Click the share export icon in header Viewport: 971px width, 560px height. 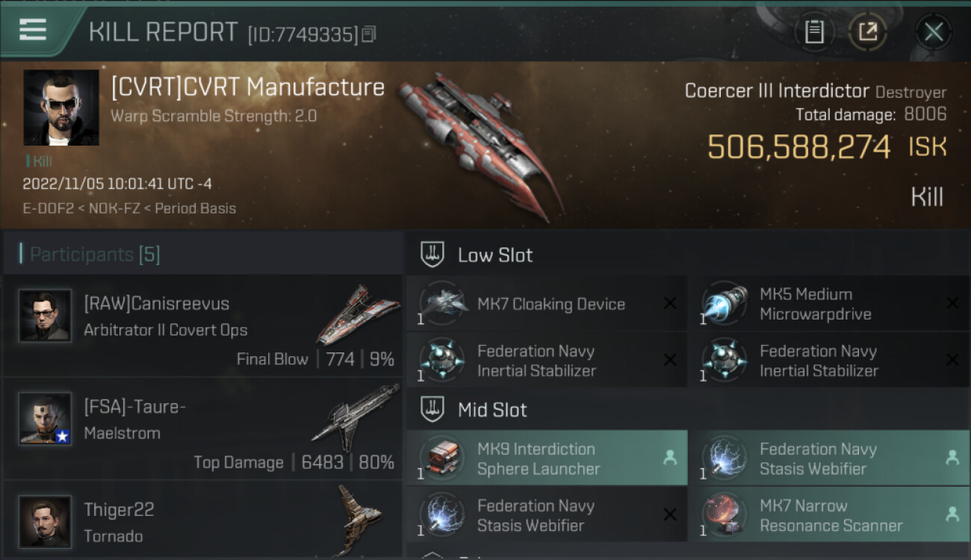pyautogui.click(x=868, y=31)
